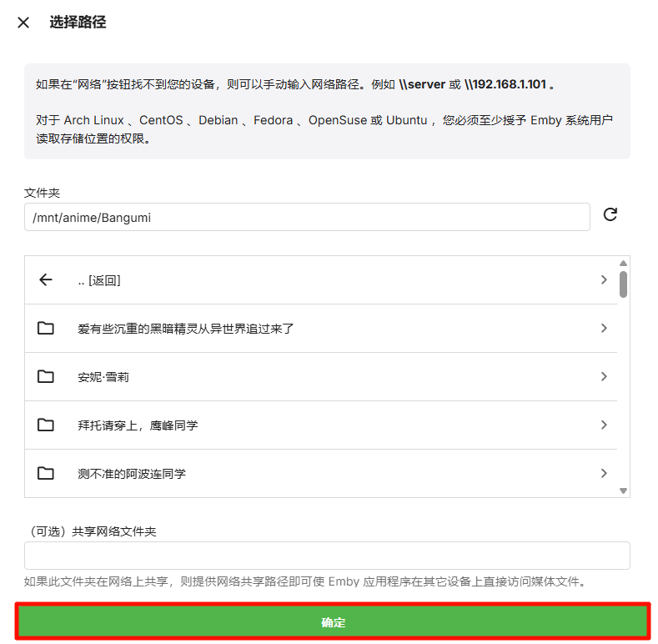The image size is (658, 644).
Task: Open the 安妮·雪莉 folder entry
Action: (103, 377)
